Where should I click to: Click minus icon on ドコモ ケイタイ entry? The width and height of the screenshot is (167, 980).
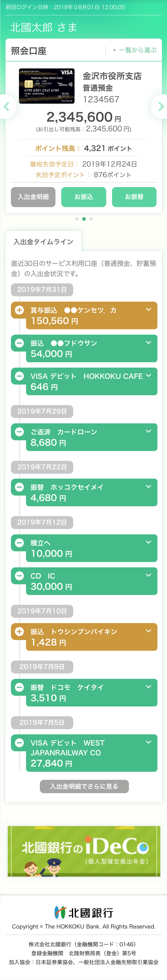coord(19,687)
